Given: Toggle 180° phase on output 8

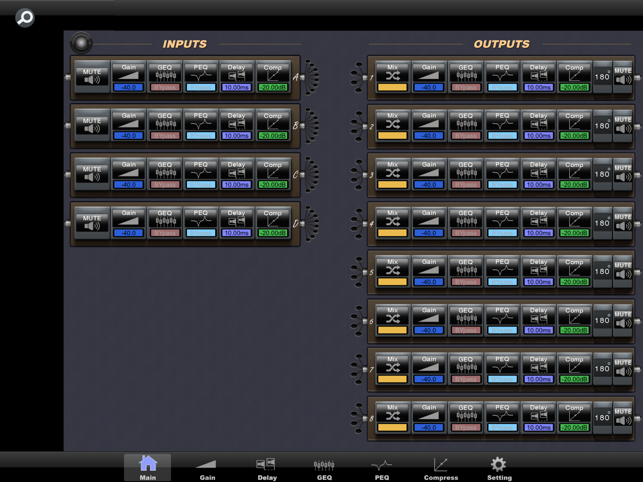Looking at the screenshot, I should 602,417.
